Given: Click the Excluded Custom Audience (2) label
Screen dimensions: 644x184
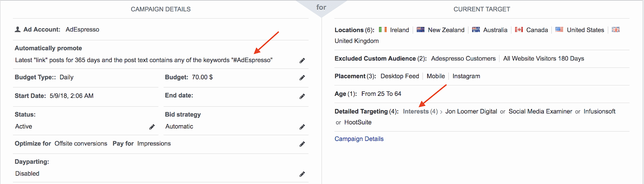Looking at the screenshot, I should click(380, 59).
